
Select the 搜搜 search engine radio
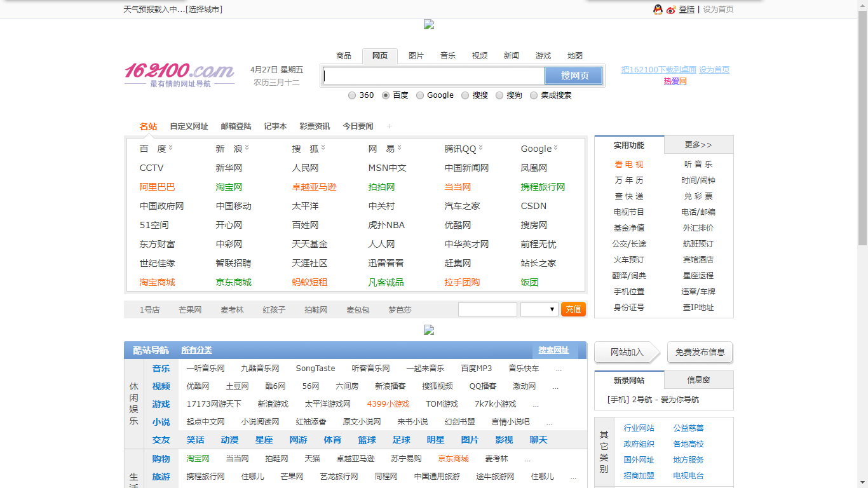click(465, 95)
